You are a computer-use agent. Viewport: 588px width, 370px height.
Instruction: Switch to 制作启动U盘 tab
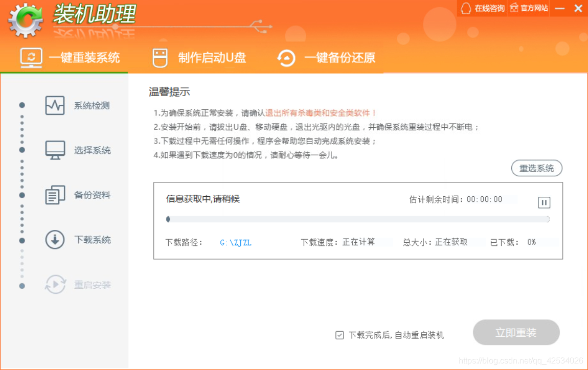click(x=199, y=58)
